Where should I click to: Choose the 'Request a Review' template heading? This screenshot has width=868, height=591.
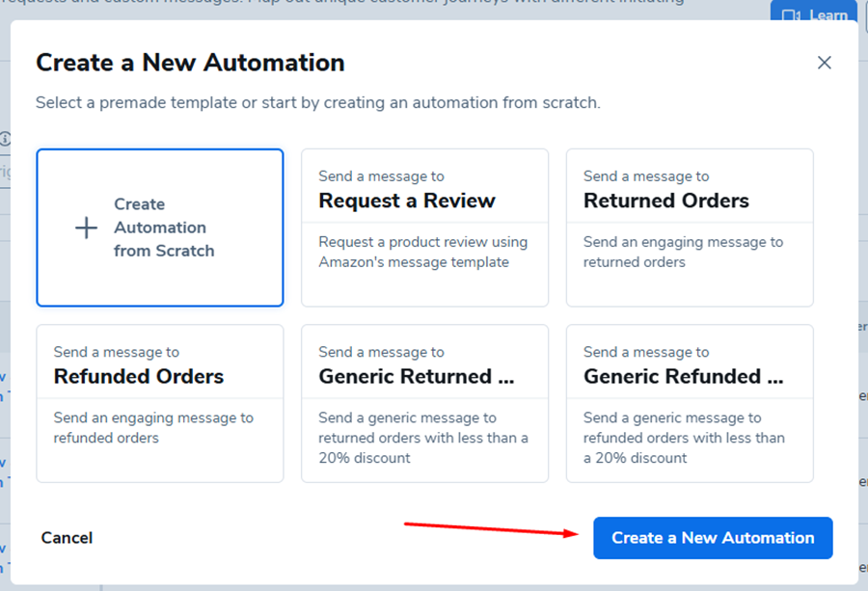[x=407, y=201]
